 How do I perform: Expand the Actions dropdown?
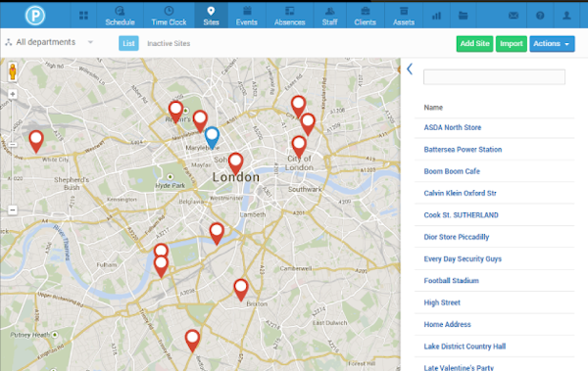(552, 44)
